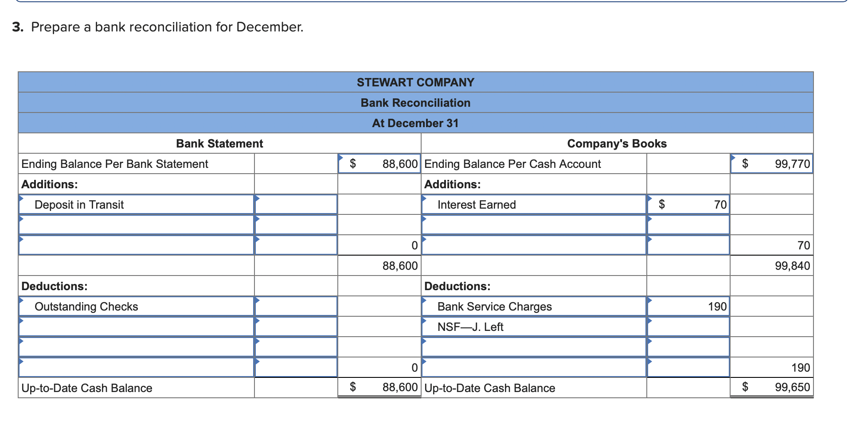This screenshot has height=435, width=868.
Task: Click empty amount field below NSF—J. Left
Action: point(688,347)
